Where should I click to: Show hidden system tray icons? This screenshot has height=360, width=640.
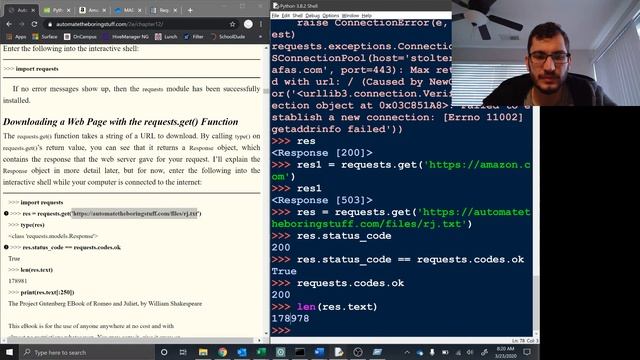click(407, 352)
